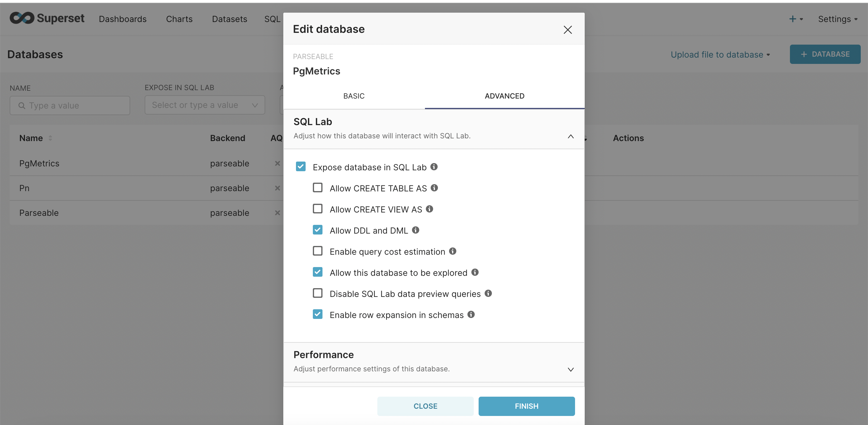Click info icon beside Expose database in SQL Lab

click(434, 167)
